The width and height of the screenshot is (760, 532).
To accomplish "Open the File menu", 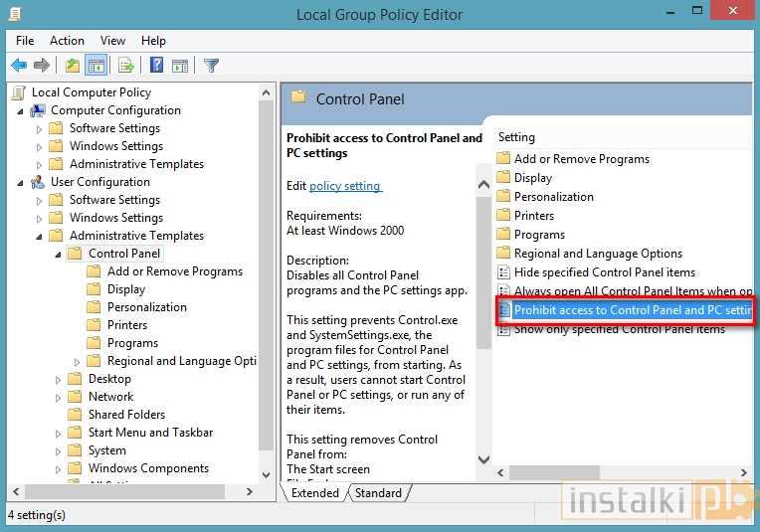I will point(25,41).
